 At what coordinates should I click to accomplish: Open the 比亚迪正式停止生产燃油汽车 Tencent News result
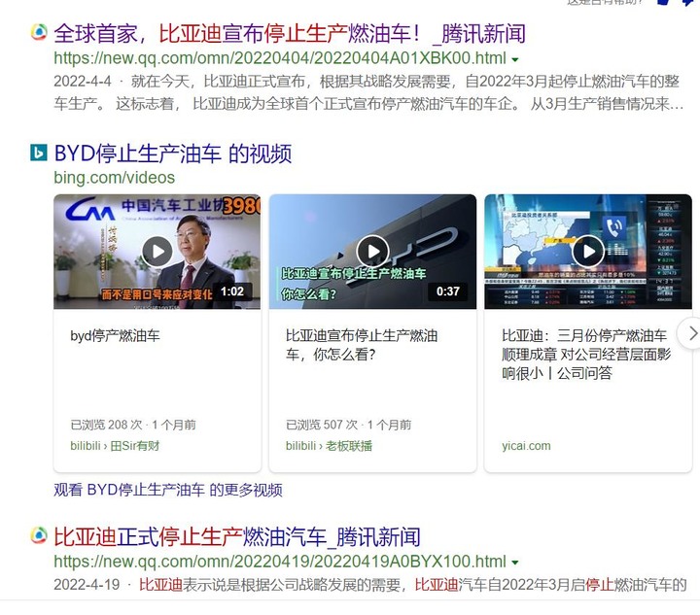237,537
